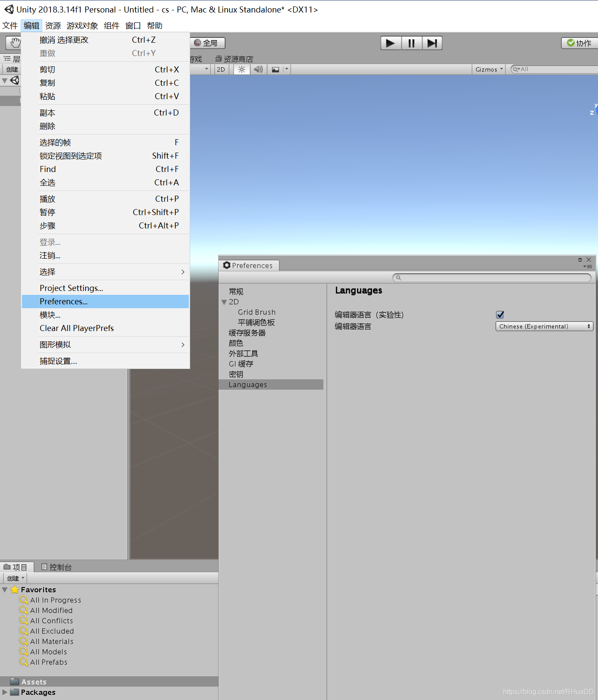Viewport: 598px width, 700px height.
Task: Collapse the Favorites tree
Action: point(5,590)
